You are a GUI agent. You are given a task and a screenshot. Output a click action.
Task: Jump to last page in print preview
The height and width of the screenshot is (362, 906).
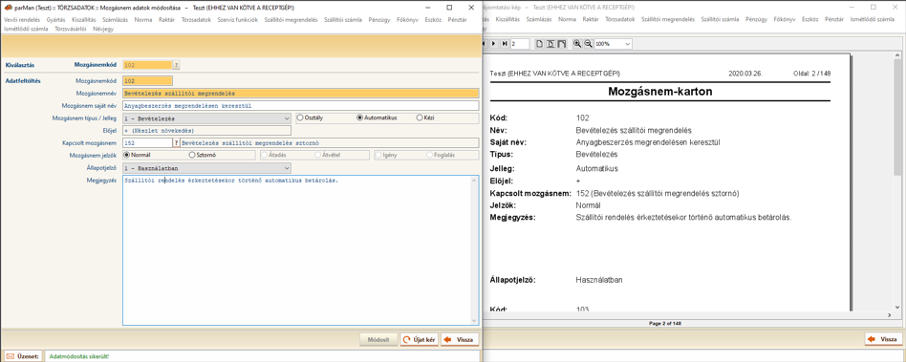tap(504, 44)
